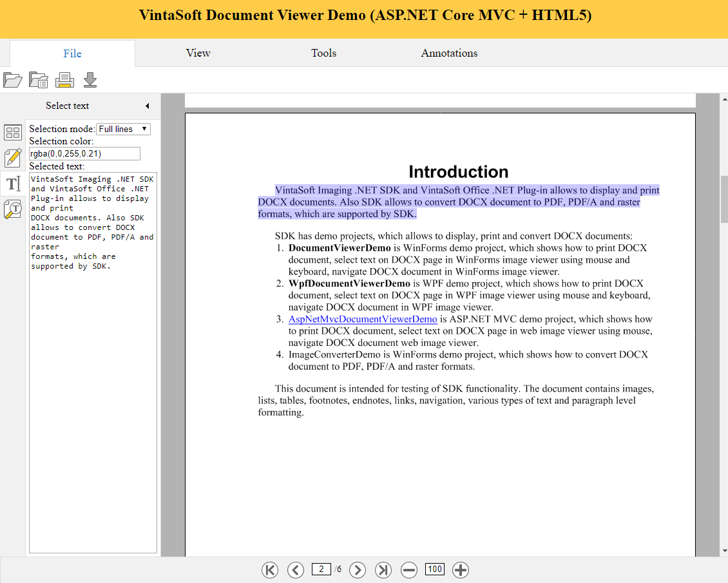Click the bold DocumentViewerDemo text
728x583 pixels.
click(x=340, y=248)
